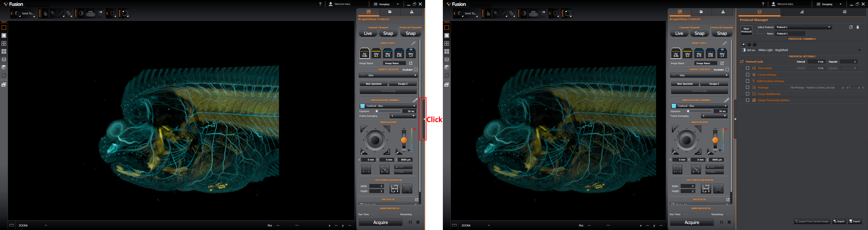This screenshot has height=230, width=868.
Task: Move protocol channel up with arrow icon
Action: click(x=749, y=44)
